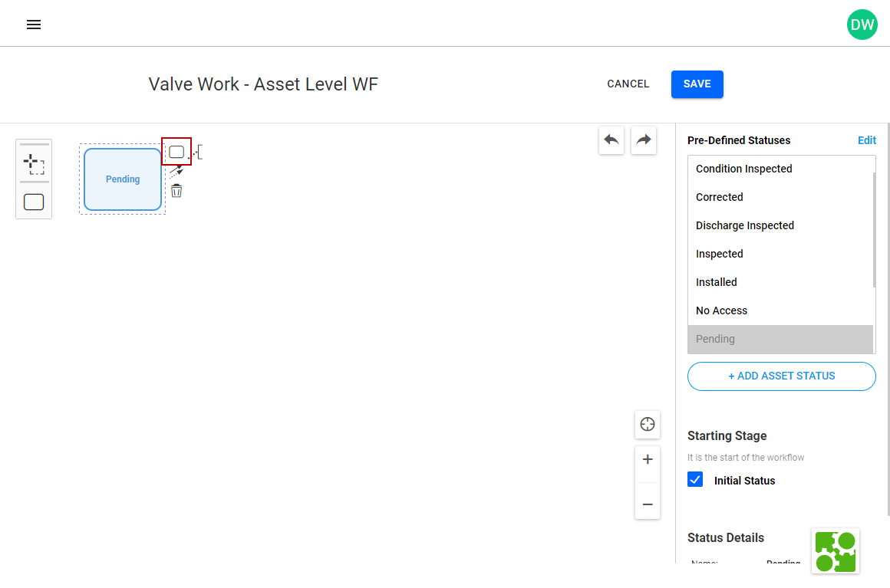Click the statuses list scrollbar
This screenshot has width=890, height=588.
pyautogui.click(x=874, y=230)
